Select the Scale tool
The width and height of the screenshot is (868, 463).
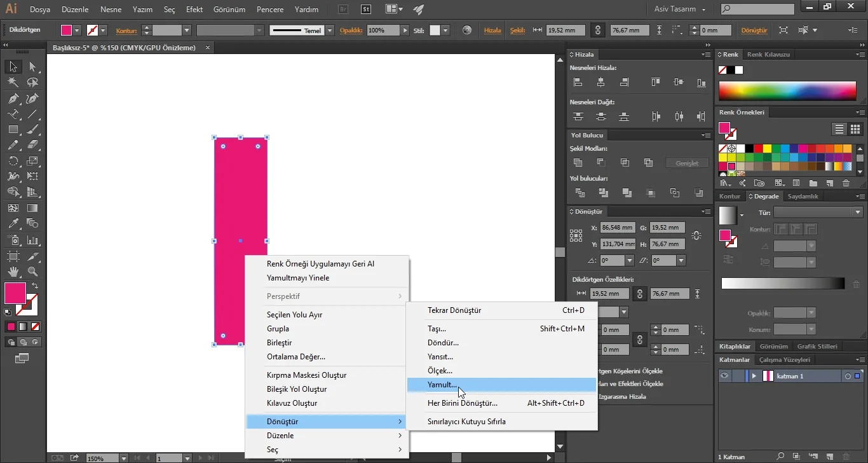[x=32, y=162]
